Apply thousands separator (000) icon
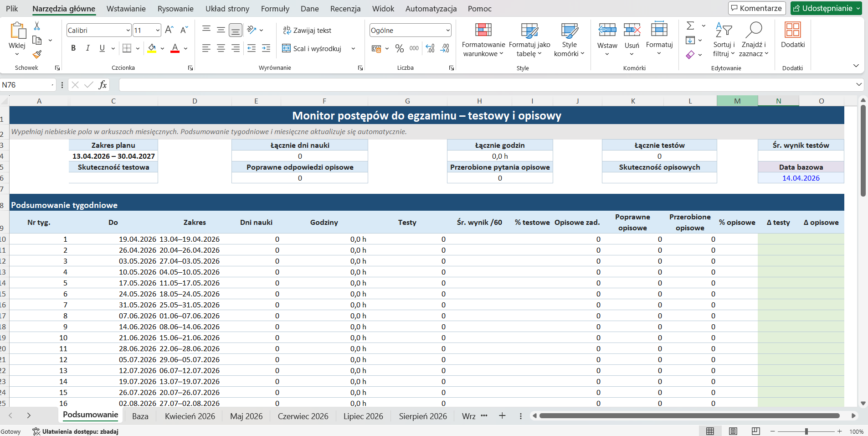 [414, 48]
